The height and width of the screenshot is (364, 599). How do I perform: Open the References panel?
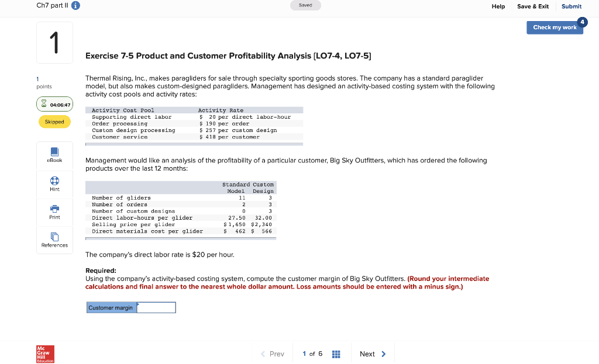coord(54,240)
